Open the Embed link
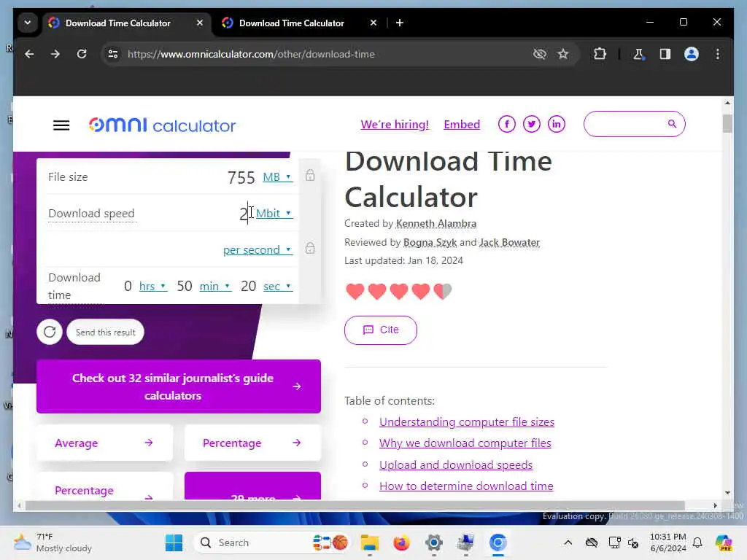This screenshot has height=560, width=747. tap(462, 124)
